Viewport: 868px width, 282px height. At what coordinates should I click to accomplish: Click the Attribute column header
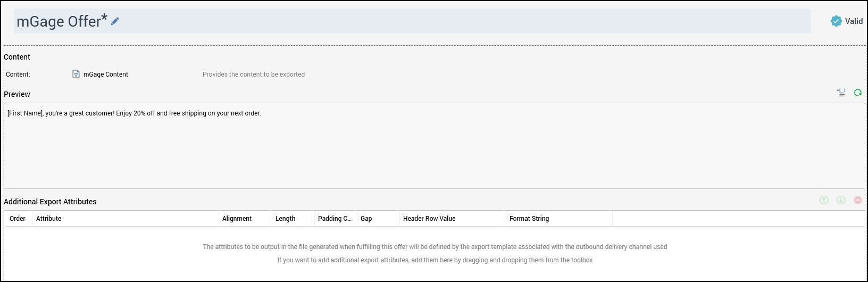pyautogui.click(x=49, y=219)
